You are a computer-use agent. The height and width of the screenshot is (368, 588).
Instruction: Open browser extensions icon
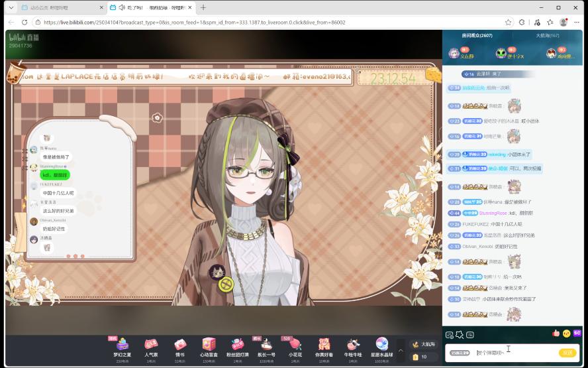(522, 23)
